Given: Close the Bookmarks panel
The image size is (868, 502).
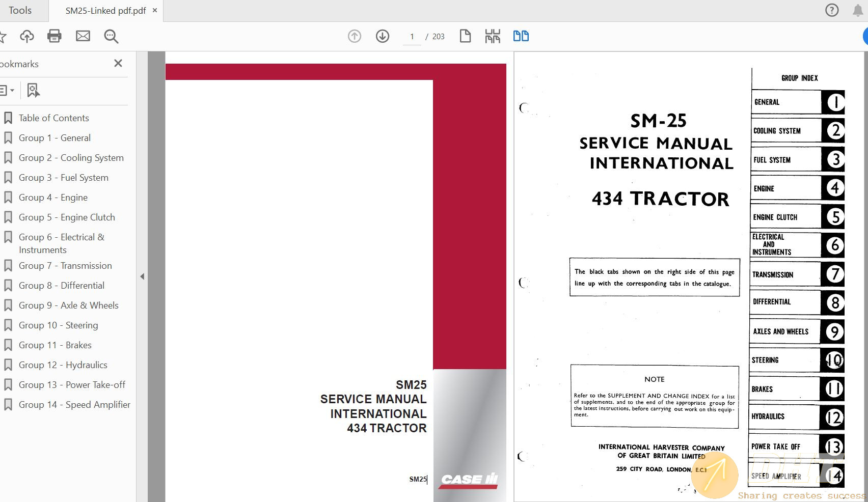Looking at the screenshot, I should [x=118, y=63].
